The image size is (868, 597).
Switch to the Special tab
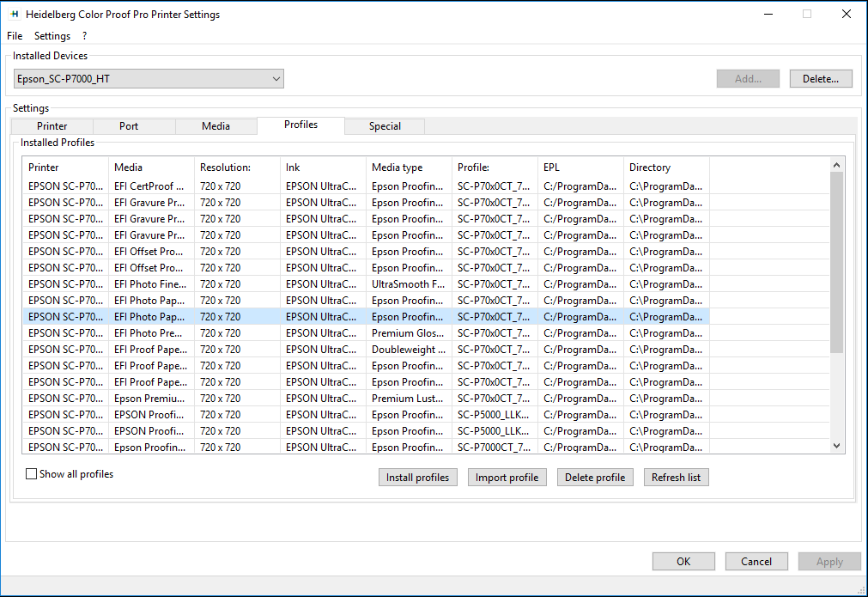(x=385, y=126)
